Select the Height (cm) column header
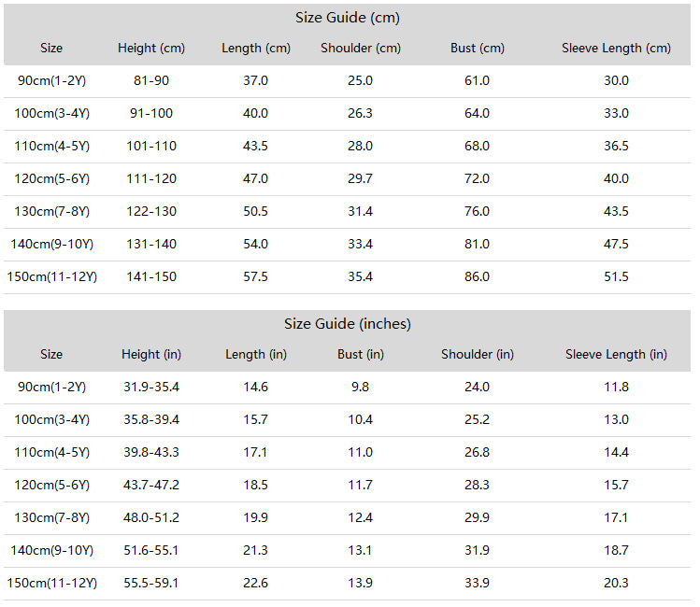 click(151, 49)
